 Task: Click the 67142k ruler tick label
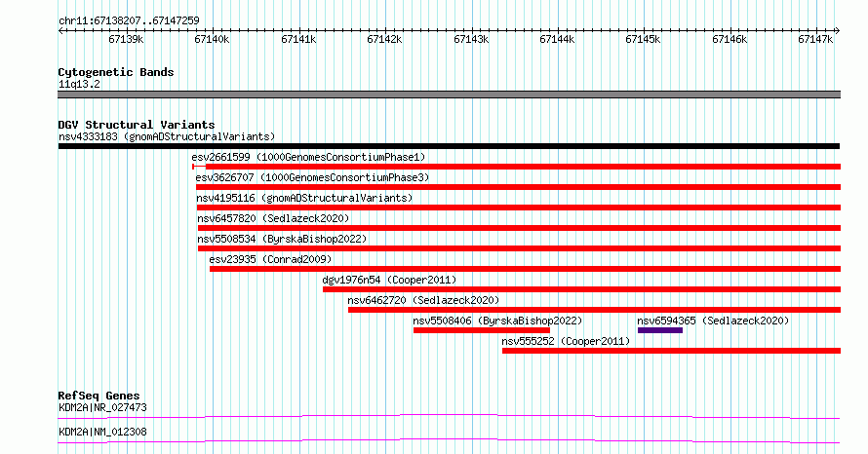[384, 40]
